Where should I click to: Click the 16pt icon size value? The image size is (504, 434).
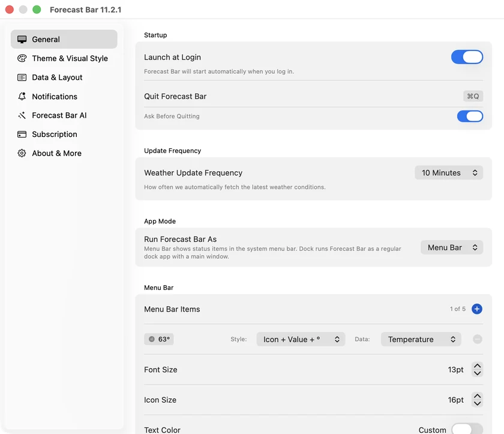(455, 400)
